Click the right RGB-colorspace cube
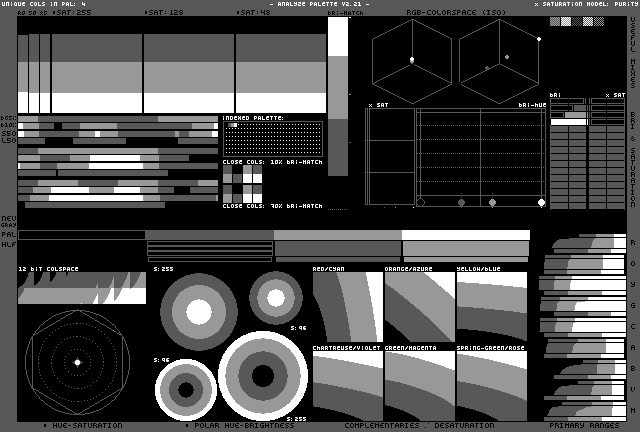 coord(499,60)
